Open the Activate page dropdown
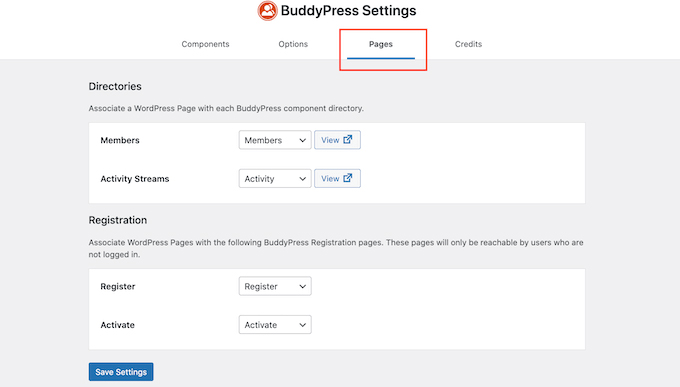This screenshot has width=680, height=387. tap(275, 325)
